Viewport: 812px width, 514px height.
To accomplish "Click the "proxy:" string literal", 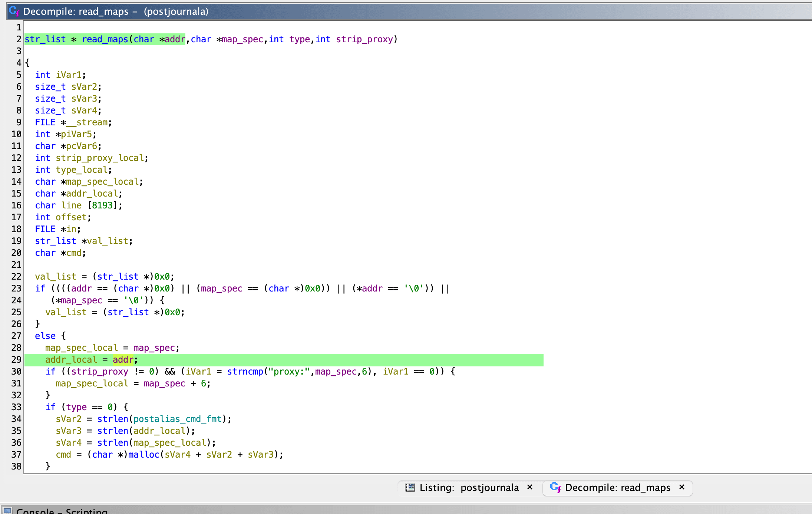I will pyautogui.click(x=289, y=371).
